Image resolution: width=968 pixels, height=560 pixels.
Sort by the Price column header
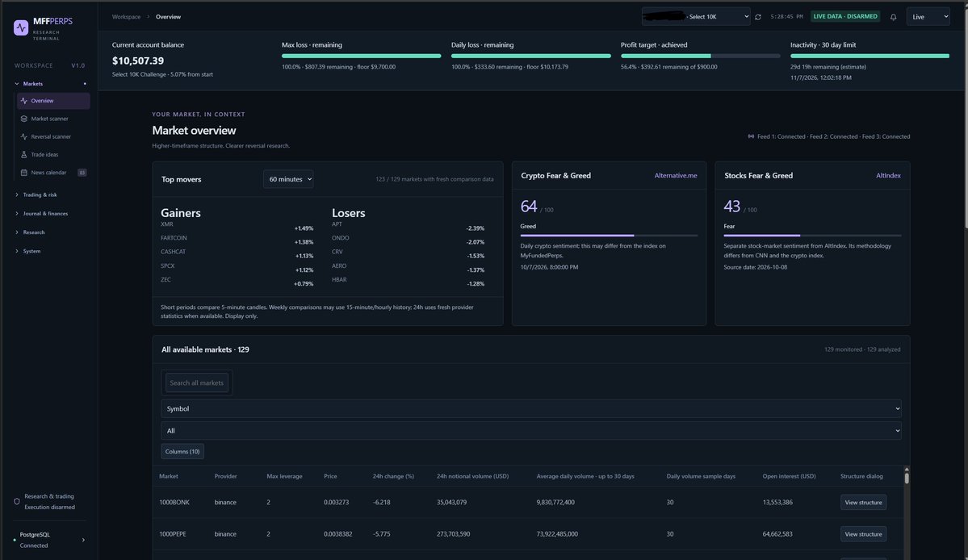pyautogui.click(x=330, y=476)
